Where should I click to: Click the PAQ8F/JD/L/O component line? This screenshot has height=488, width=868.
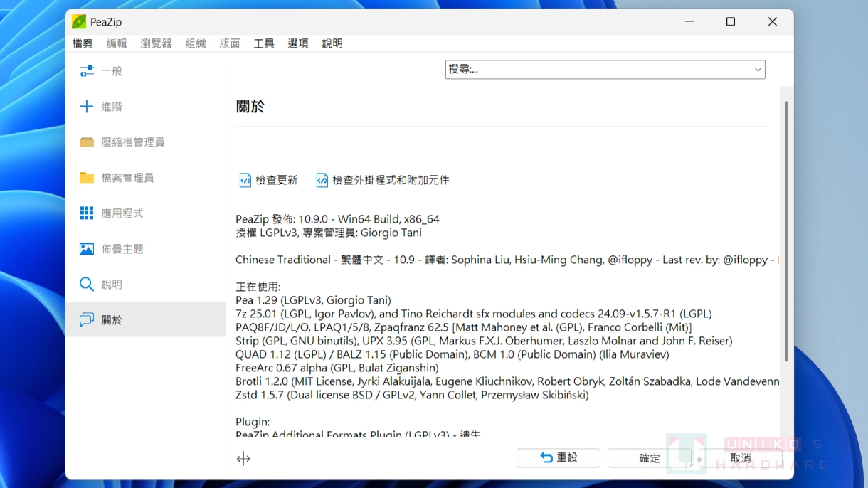[x=464, y=327]
